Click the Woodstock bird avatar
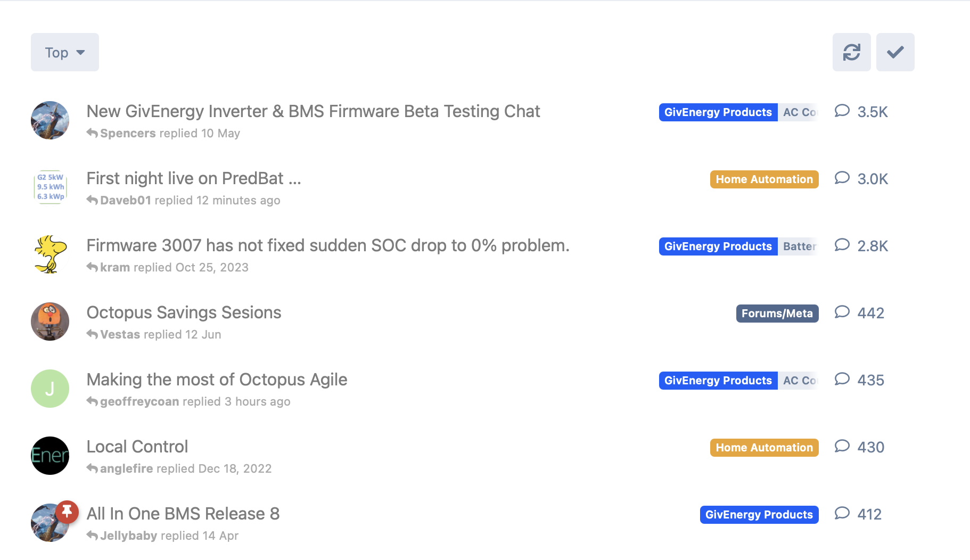This screenshot has height=560, width=970. coord(50,254)
